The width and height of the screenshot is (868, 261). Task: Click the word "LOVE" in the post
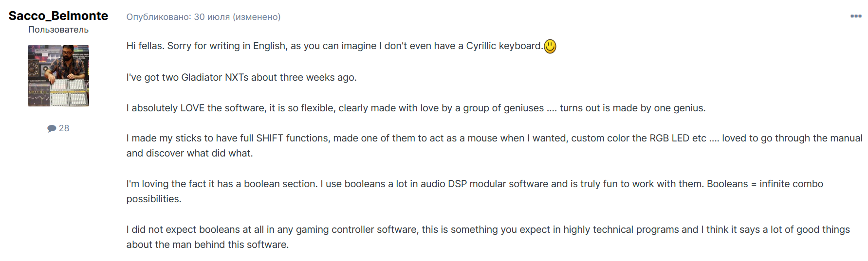(192, 108)
